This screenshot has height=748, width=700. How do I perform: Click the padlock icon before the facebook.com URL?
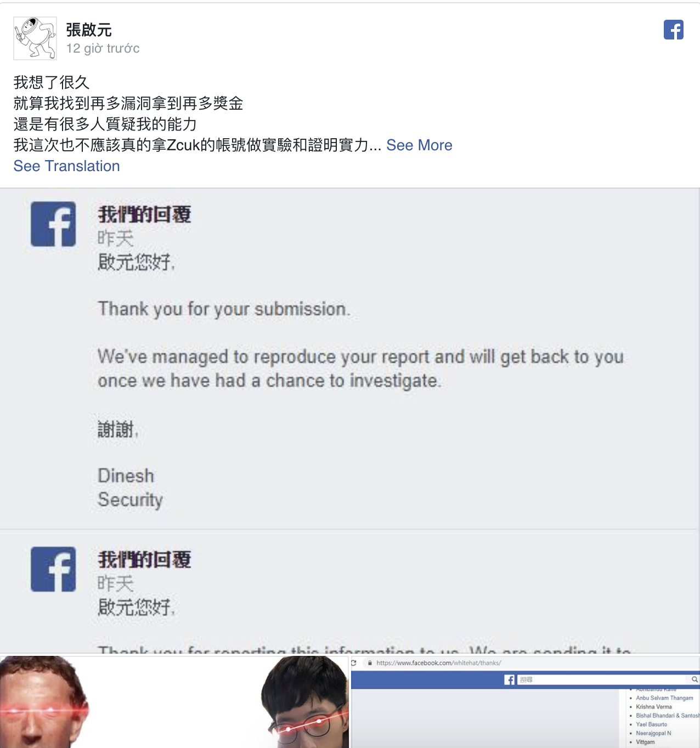[370, 663]
